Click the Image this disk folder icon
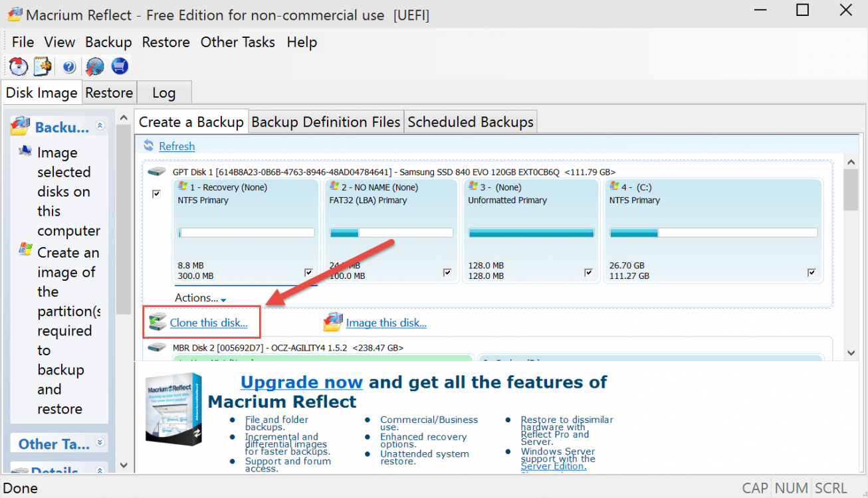Viewport: 868px width, 498px height. 333,322
